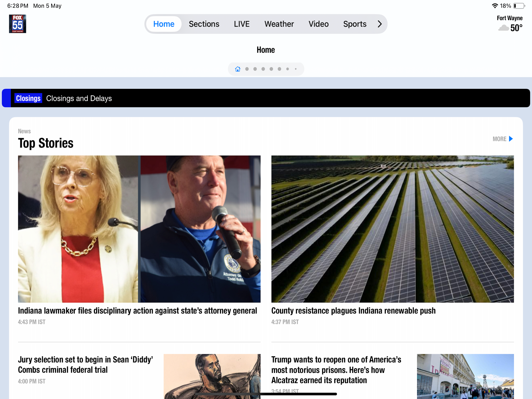Open the Fort Wayne weather cloud icon
The height and width of the screenshot is (399, 532).
(x=503, y=28)
